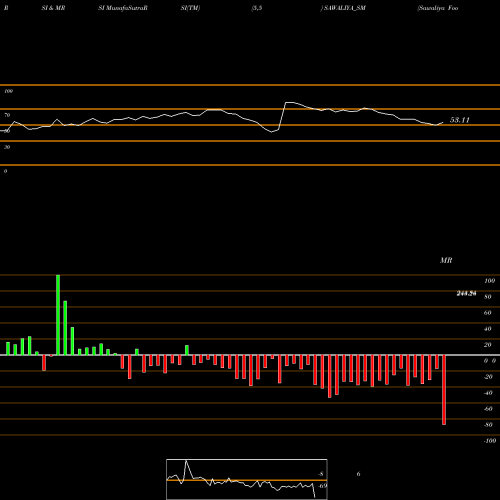This screenshot has width=500, height=500.
Task: Click the longest red MR bar
Action: tap(444, 390)
